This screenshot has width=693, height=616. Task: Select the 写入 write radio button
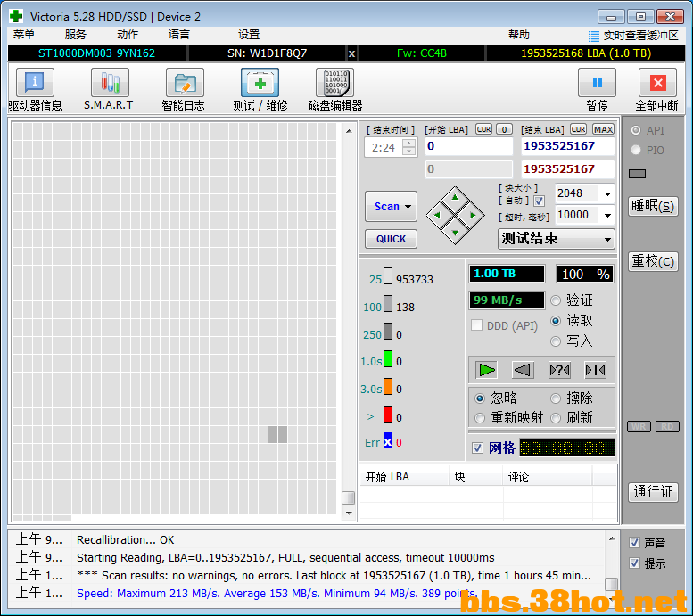[x=556, y=341]
